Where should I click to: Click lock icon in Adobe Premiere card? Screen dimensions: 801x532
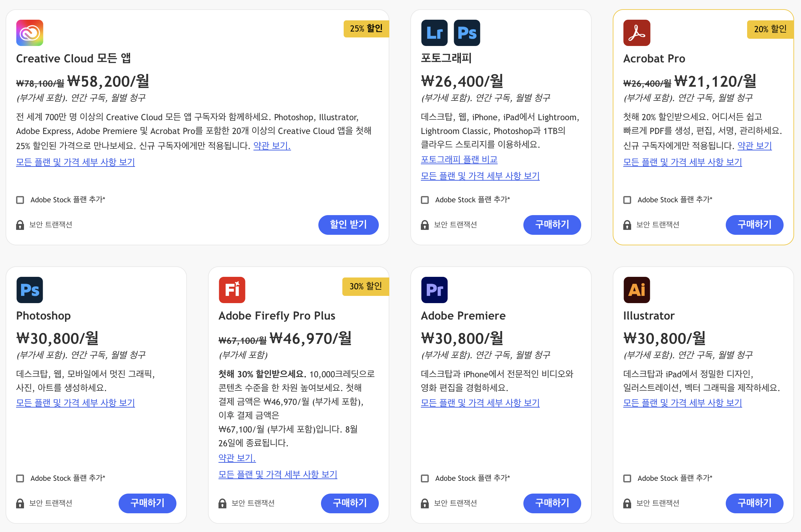424,503
